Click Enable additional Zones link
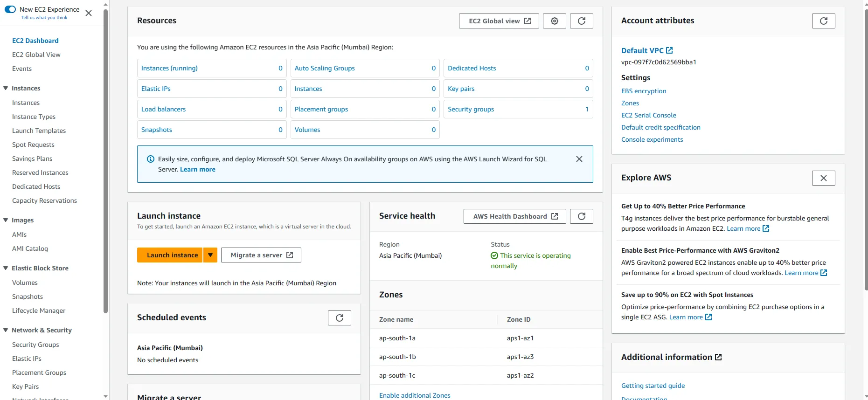This screenshot has width=868, height=400. (x=415, y=395)
